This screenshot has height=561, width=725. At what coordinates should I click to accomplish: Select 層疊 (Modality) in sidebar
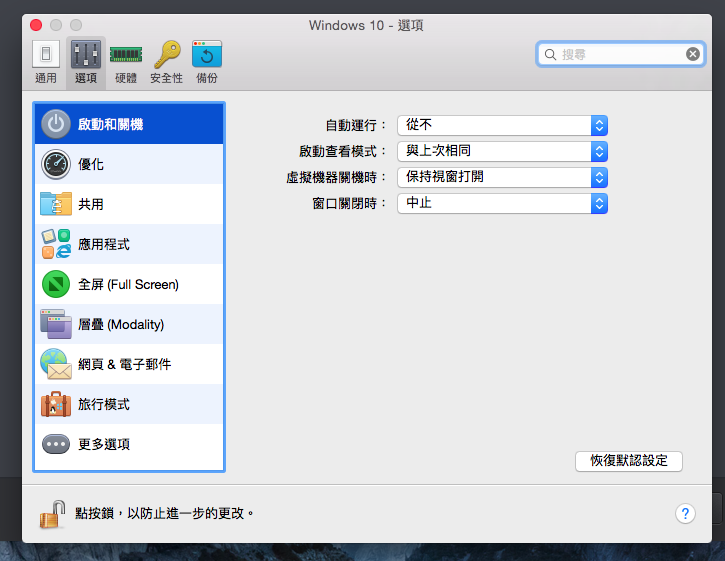129,324
